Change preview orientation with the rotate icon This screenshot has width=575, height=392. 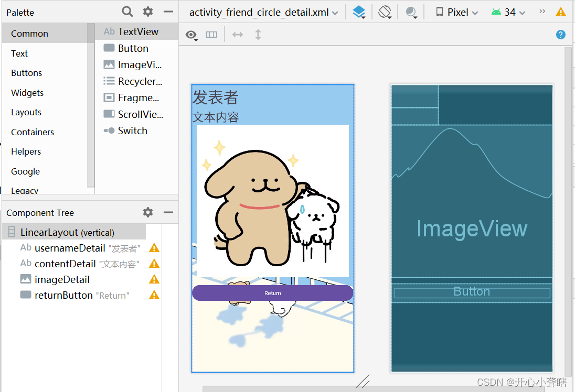point(385,12)
